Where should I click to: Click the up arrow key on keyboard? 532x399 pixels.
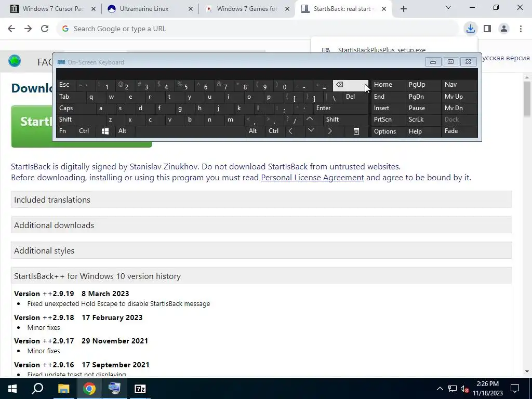(x=310, y=119)
